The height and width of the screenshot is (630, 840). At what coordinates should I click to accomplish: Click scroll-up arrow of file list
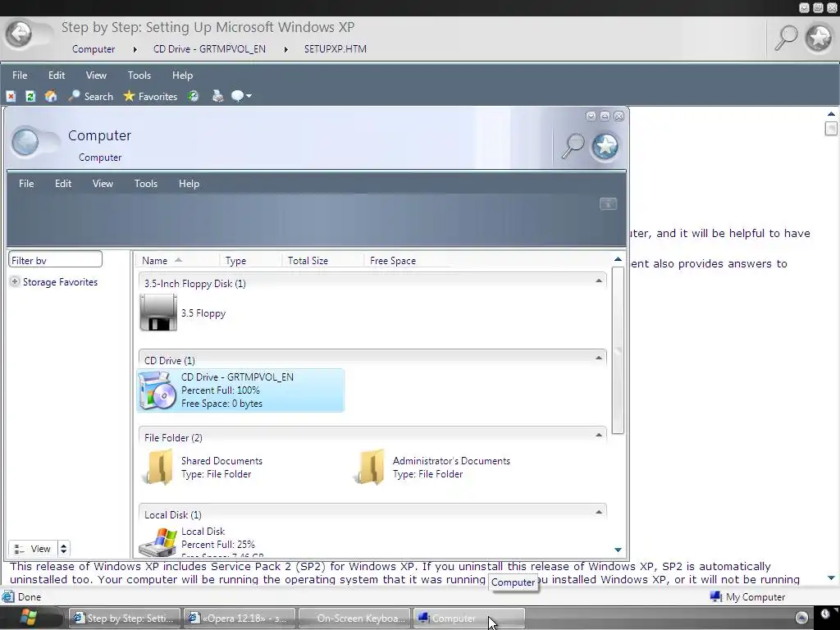point(618,259)
